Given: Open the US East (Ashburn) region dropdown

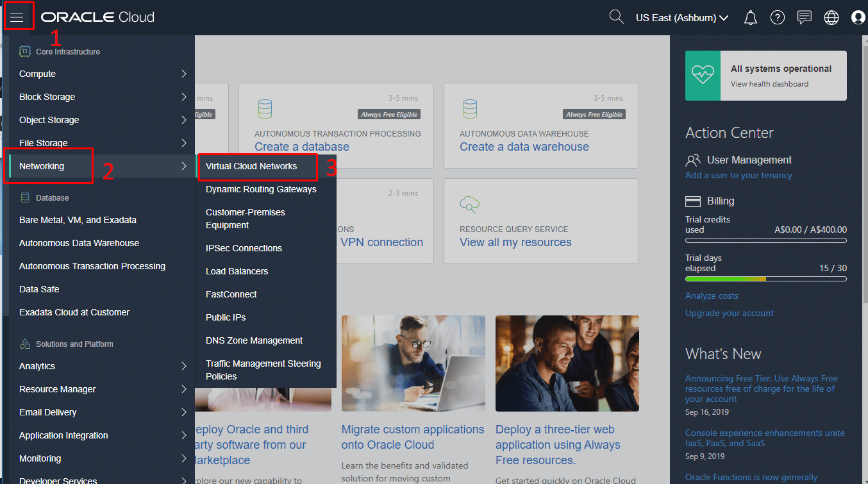Looking at the screenshot, I should coord(682,18).
